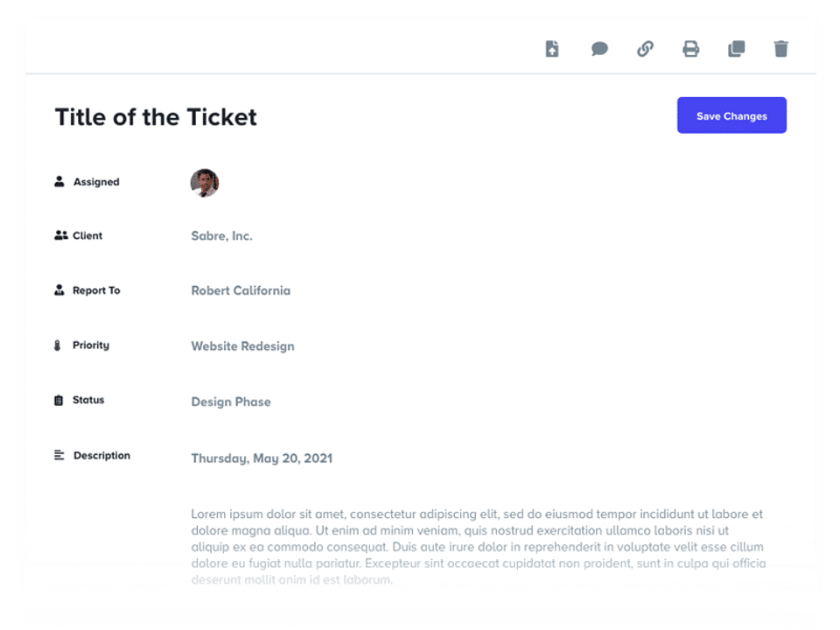The height and width of the screenshot is (630, 840).
Task: Click the Status clipboard icon
Action: coord(59,400)
